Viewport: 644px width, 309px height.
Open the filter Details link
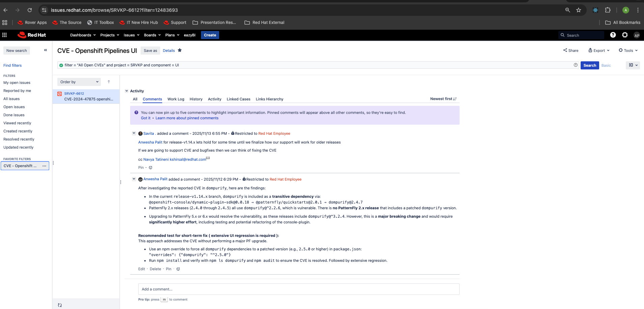tap(169, 51)
